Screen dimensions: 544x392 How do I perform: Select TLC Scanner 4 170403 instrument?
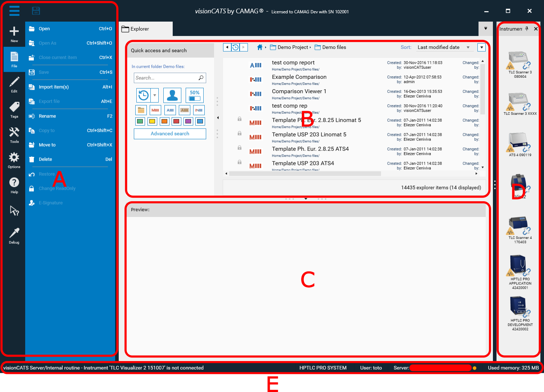coord(520,230)
